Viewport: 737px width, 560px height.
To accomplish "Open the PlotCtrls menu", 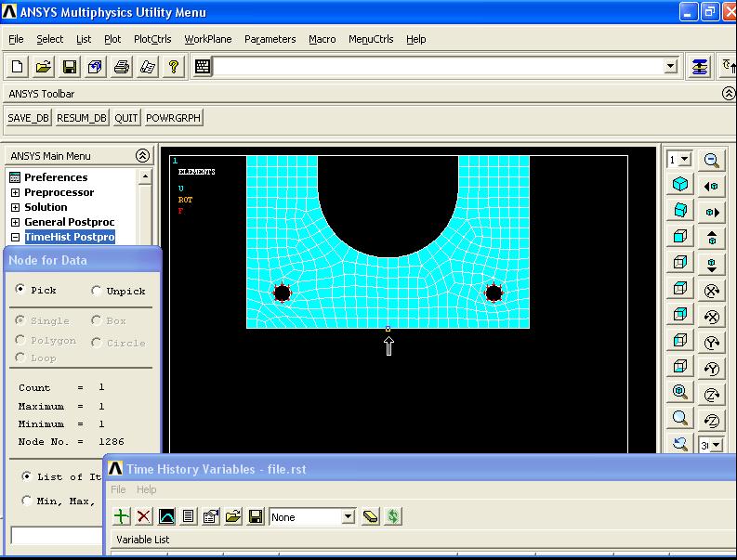I will 152,39.
